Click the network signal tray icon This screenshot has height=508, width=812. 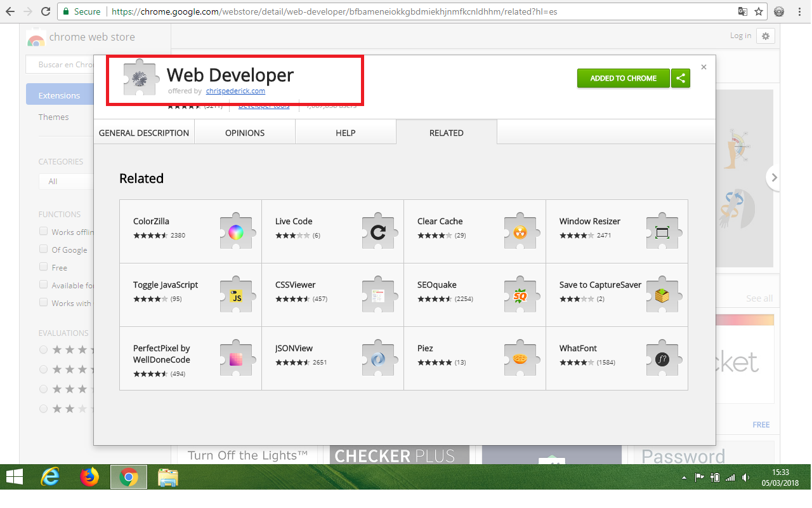pos(730,478)
